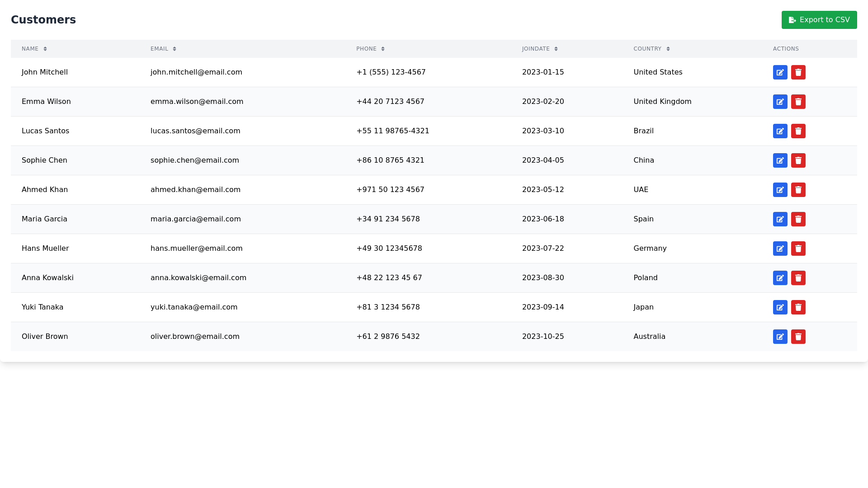Viewport: 868px width, 488px height.
Task: Delete Anna Kowalski's record
Action: pos(798,278)
